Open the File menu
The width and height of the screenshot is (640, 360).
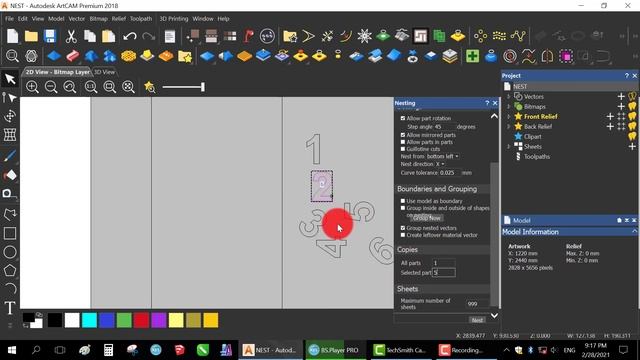pos(9,19)
